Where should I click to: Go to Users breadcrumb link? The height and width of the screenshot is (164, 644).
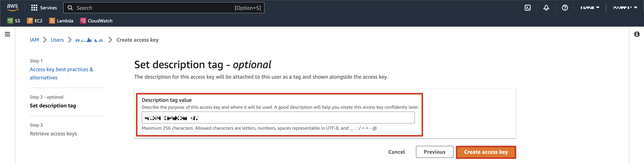click(x=58, y=40)
